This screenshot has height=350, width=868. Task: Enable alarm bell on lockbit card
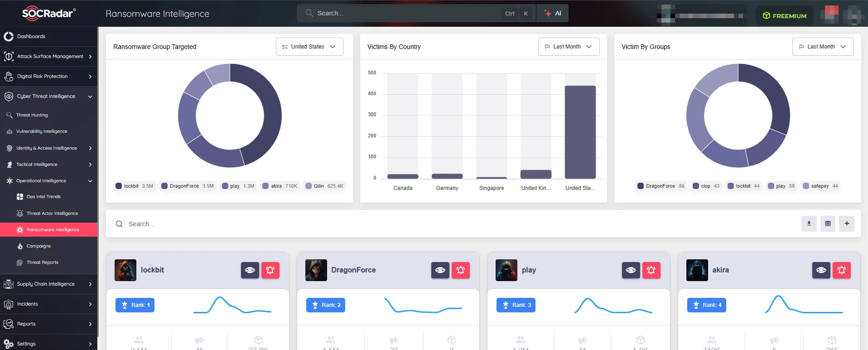[270, 270]
